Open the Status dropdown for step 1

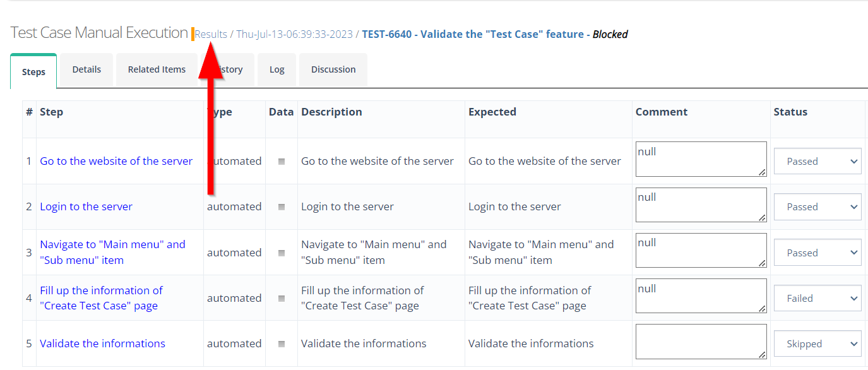coord(817,162)
